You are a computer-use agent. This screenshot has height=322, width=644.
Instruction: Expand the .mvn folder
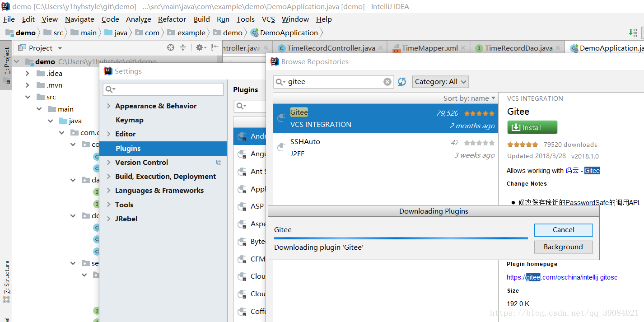(27, 85)
